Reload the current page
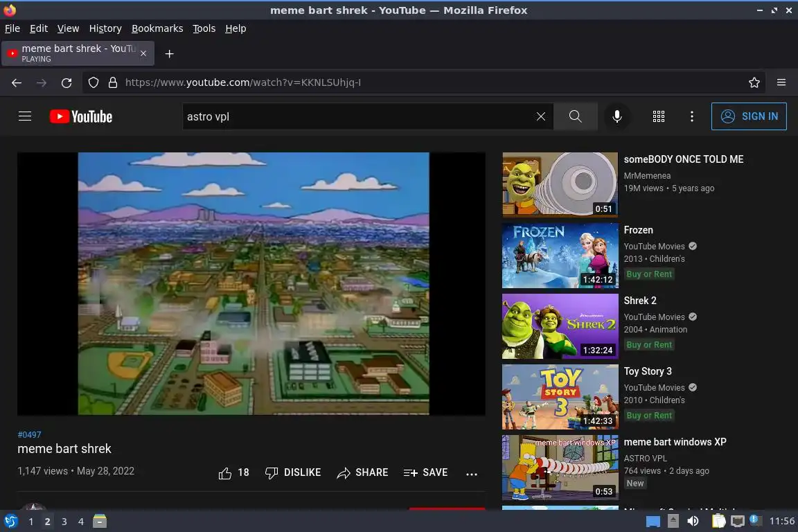 pyautogui.click(x=66, y=82)
